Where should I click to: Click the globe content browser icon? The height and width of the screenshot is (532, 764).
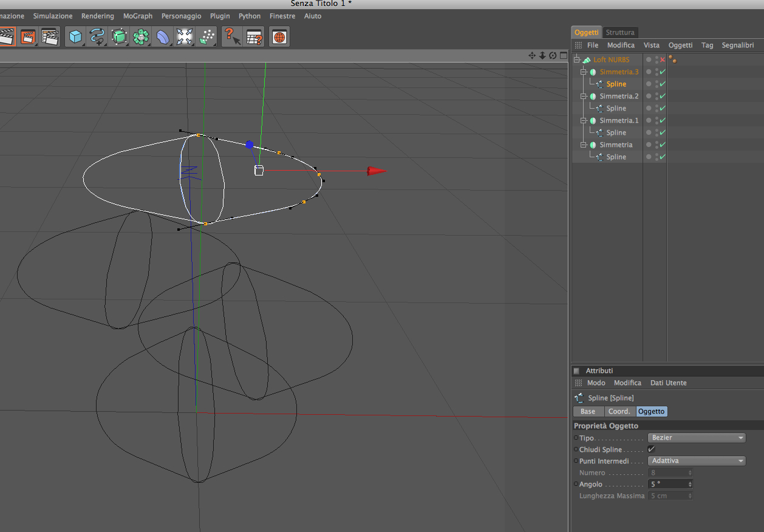pyautogui.click(x=279, y=37)
